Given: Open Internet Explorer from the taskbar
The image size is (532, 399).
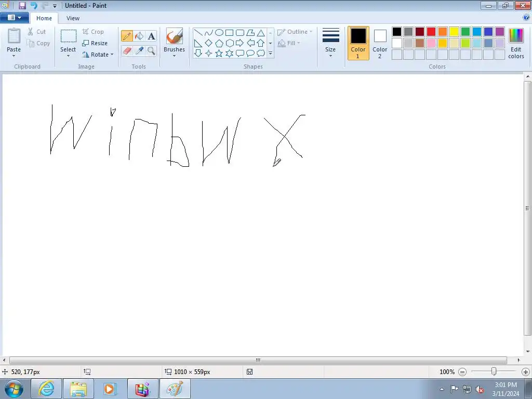Looking at the screenshot, I should (46, 389).
